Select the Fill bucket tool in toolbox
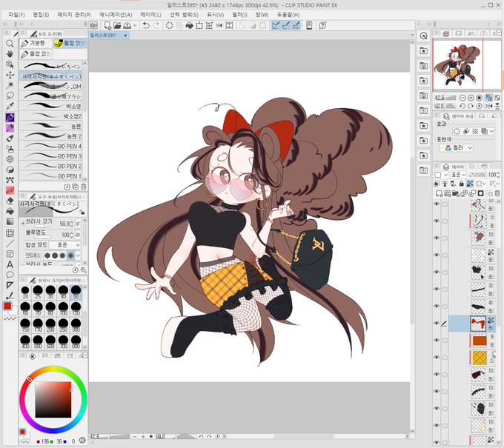This screenshot has height=448, width=504. [10, 211]
